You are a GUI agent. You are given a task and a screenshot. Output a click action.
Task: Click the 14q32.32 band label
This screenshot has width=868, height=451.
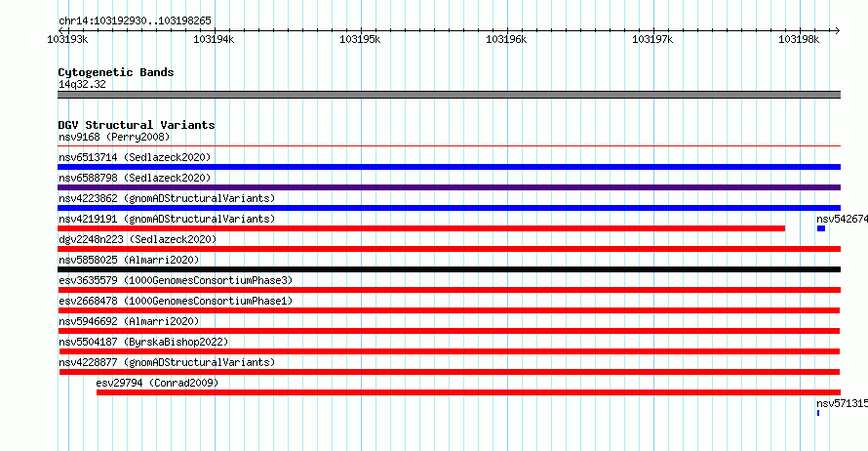[x=82, y=84]
